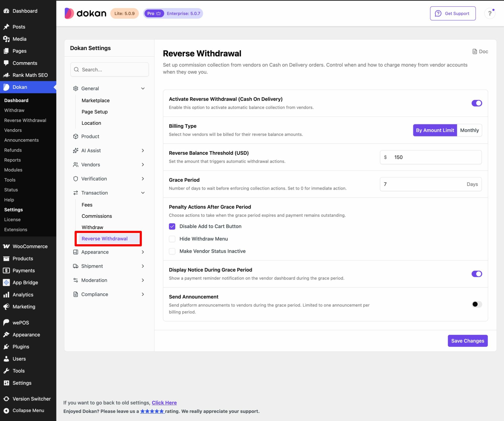Click the Collapse Menu arrow icon
Screen dimensions: 504x421
[x=6, y=410]
